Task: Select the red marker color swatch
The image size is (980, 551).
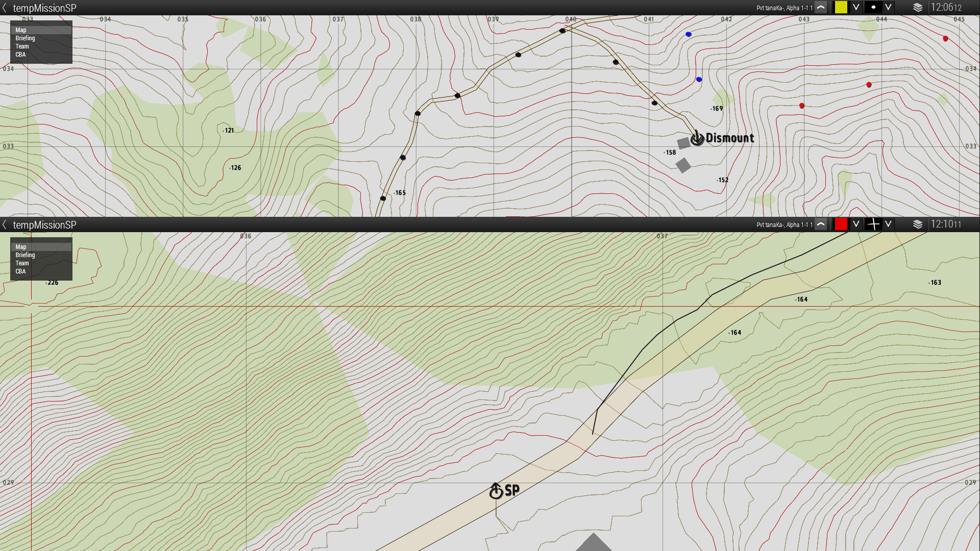Action: 841,224
